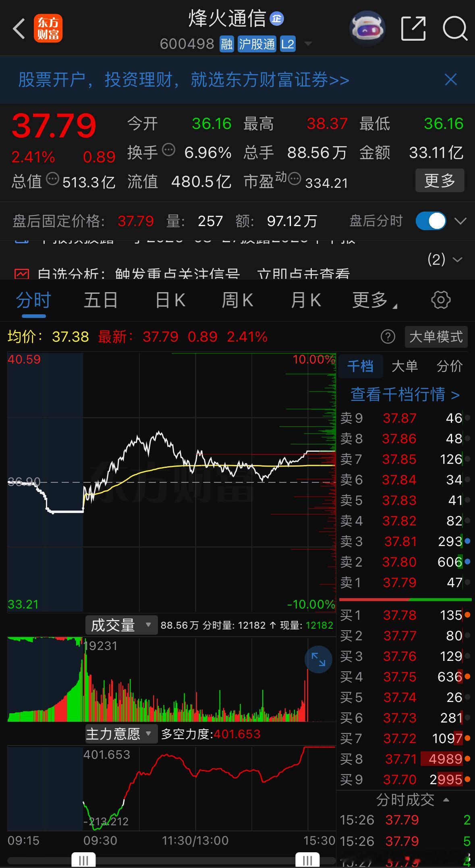Tap the orange dot beside 买1
This screenshot has height=868, width=475.
[467, 615]
